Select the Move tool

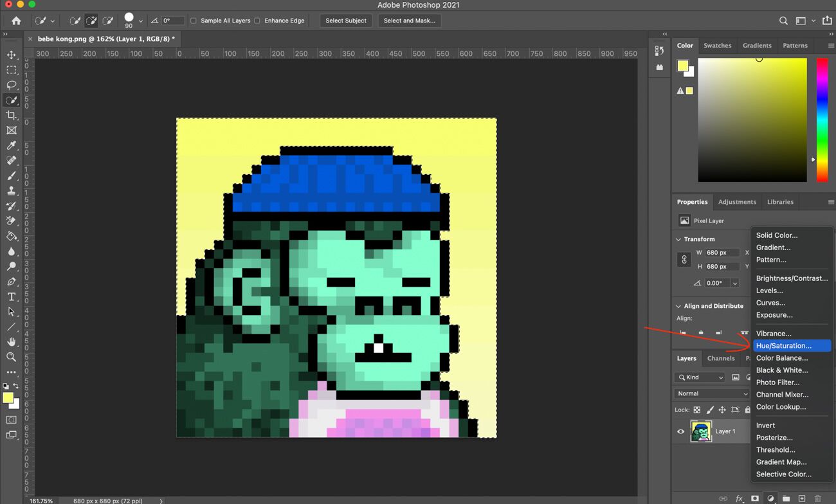[11, 55]
